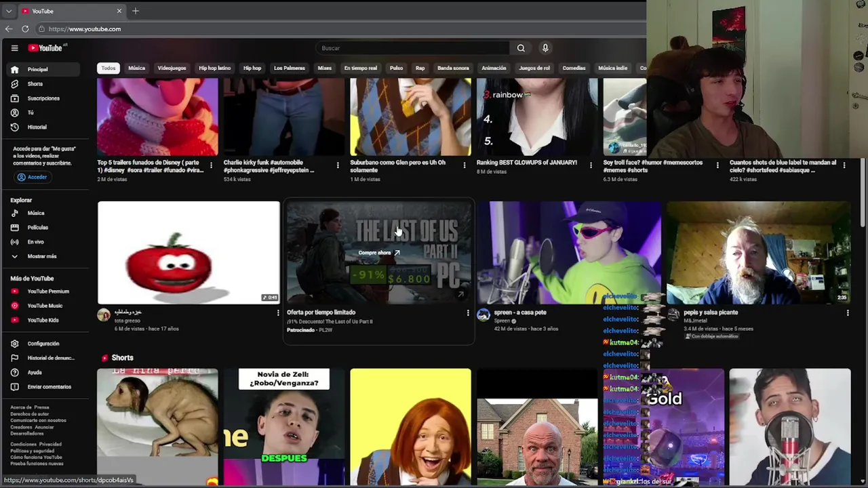This screenshot has width=868, height=488.
Task: Select the Mixes filter chip
Action: click(325, 68)
